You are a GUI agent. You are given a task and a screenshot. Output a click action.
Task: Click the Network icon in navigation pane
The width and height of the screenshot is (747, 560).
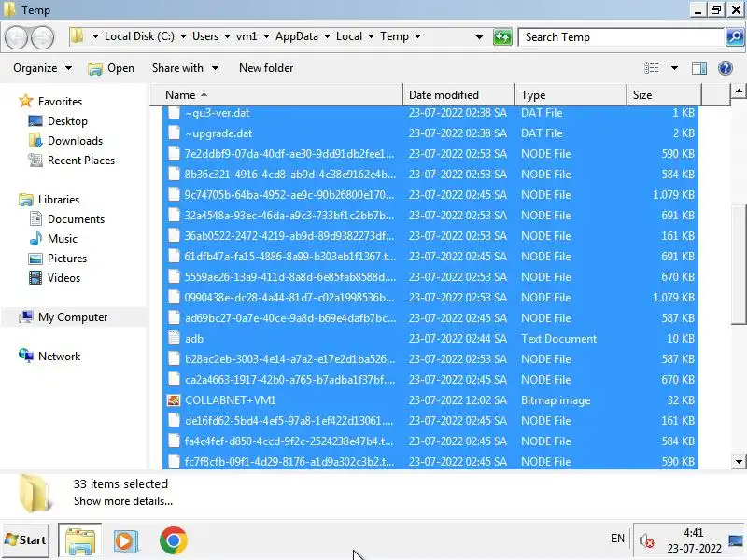click(x=26, y=356)
